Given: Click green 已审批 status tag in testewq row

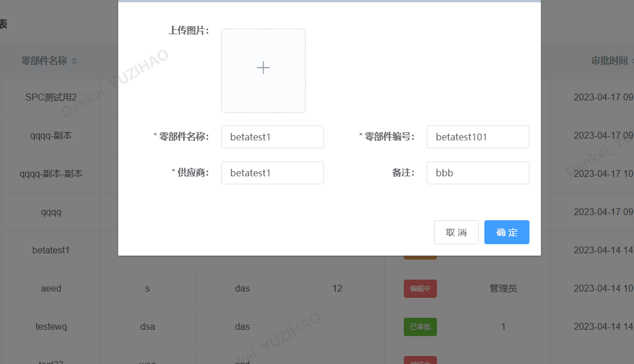Looking at the screenshot, I should [420, 327].
